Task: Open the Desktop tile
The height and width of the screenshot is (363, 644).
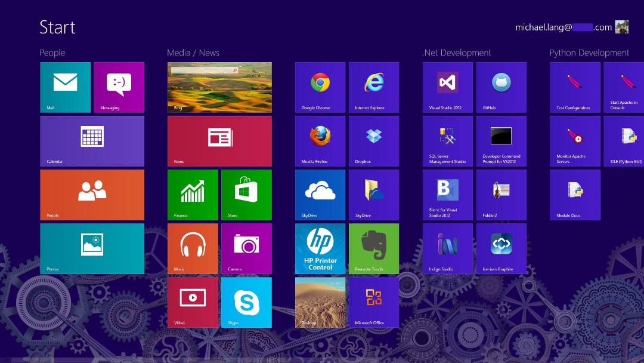Action: tap(320, 303)
